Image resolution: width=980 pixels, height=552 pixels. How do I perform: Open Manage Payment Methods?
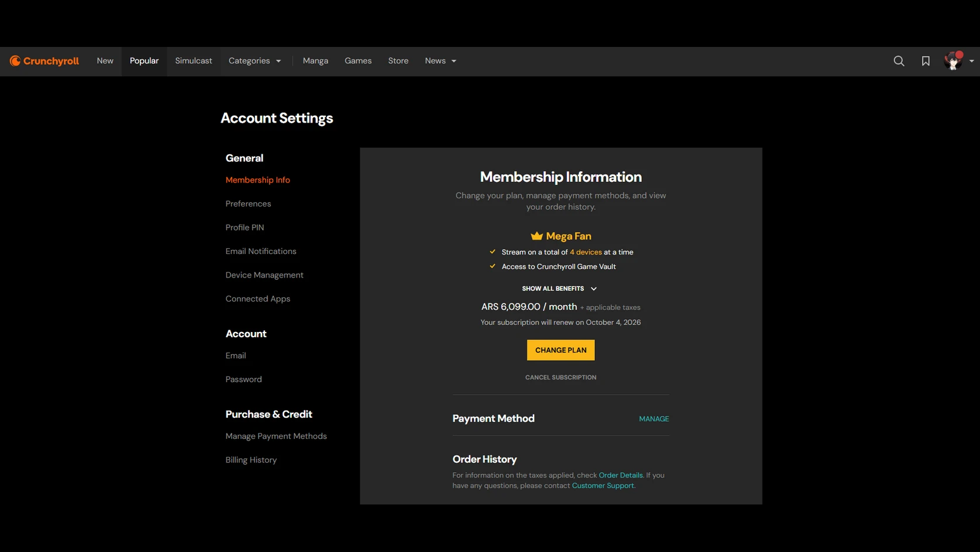[276, 436]
